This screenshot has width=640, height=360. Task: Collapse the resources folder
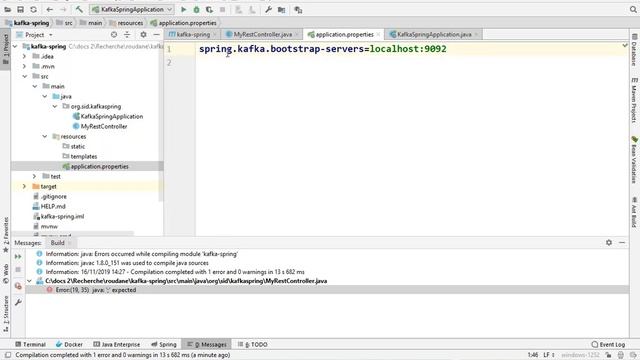pyautogui.click(x=44, y=136)
